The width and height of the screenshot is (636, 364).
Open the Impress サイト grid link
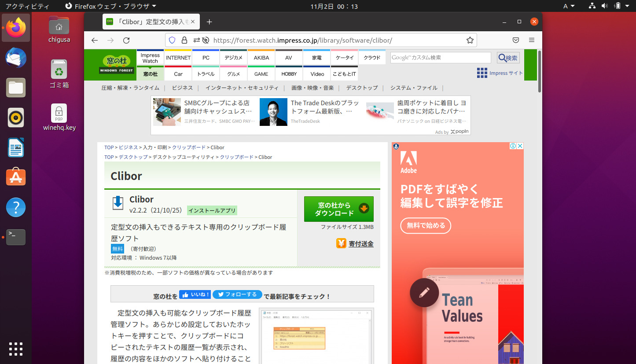click(500, 73)
